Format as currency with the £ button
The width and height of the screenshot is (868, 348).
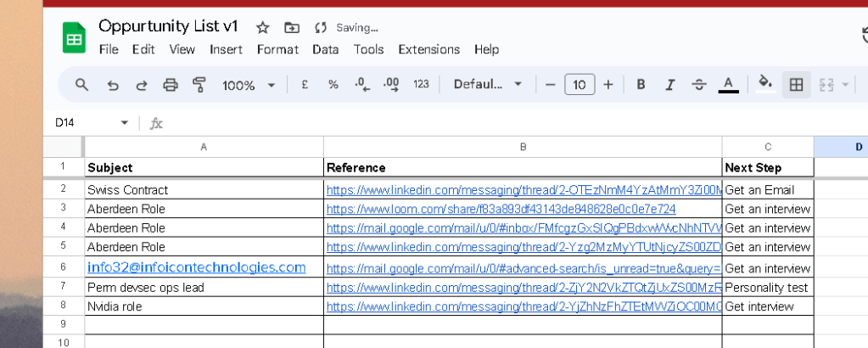pos(305,84)
